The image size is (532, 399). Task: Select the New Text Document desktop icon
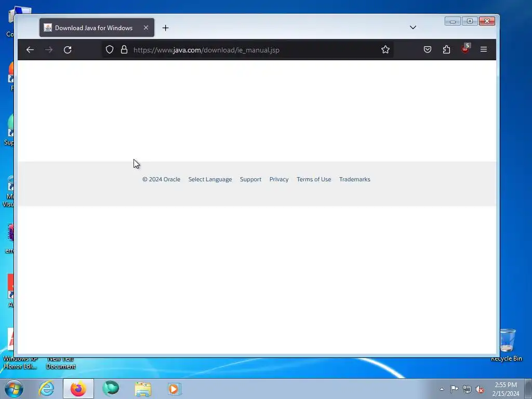61,362
